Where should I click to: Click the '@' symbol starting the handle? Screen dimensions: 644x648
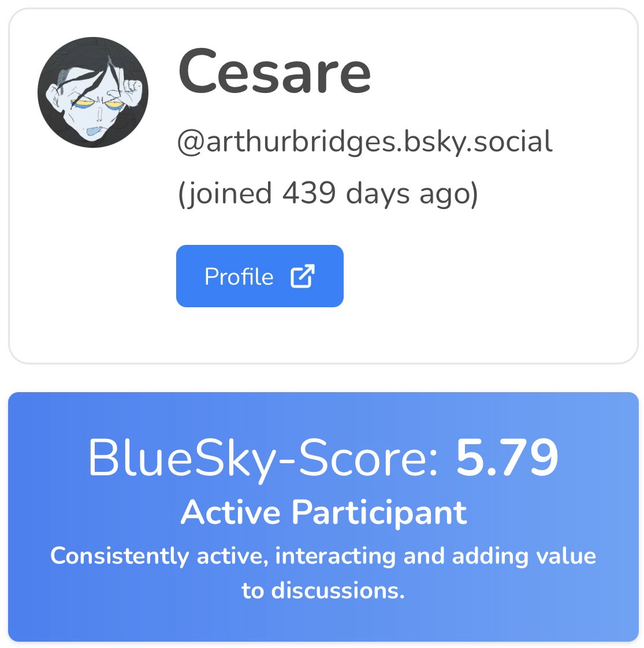[x=191, y=142]
